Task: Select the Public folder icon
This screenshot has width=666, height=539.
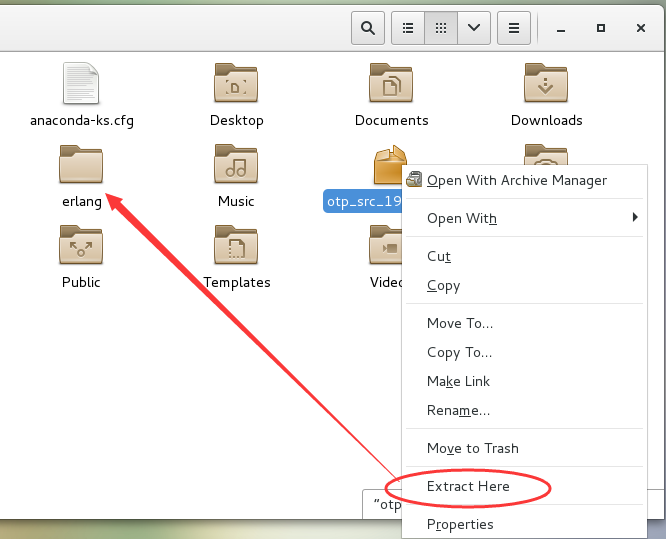Action: coord(81,245)
